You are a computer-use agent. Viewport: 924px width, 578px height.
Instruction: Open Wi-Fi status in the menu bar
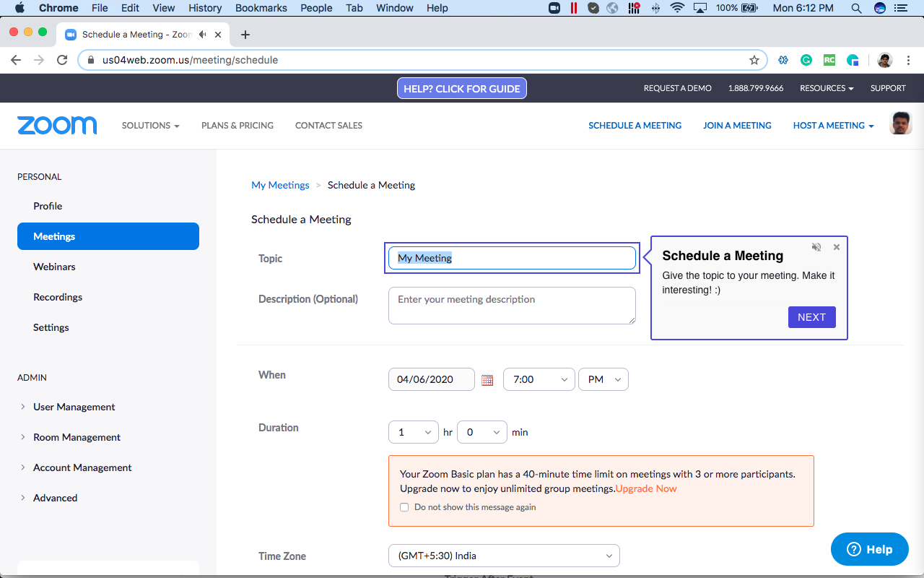677,8
